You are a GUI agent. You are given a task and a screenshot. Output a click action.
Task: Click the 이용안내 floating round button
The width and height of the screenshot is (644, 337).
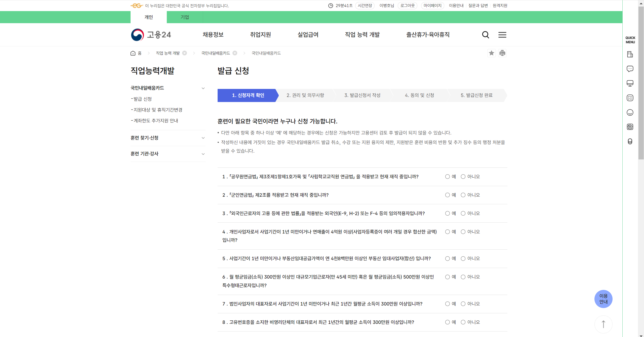603,299
